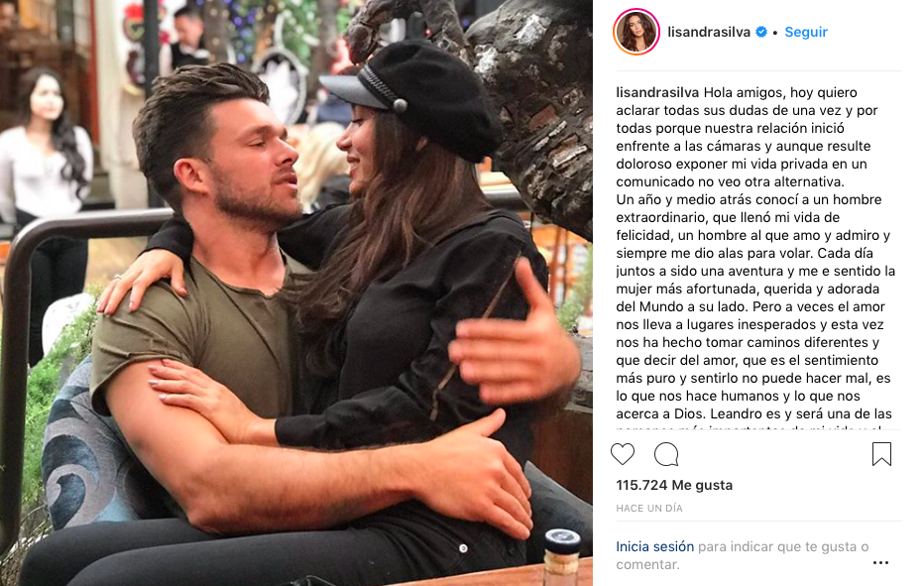Open the three-dot more options menu
Viewport: 924px width, 586px height.
point(880,563)
